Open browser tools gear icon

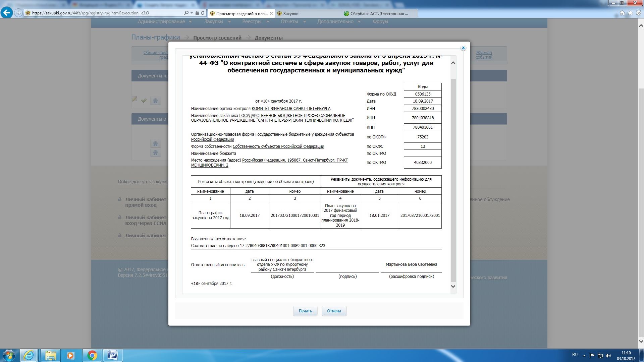(x=639, y=13)
